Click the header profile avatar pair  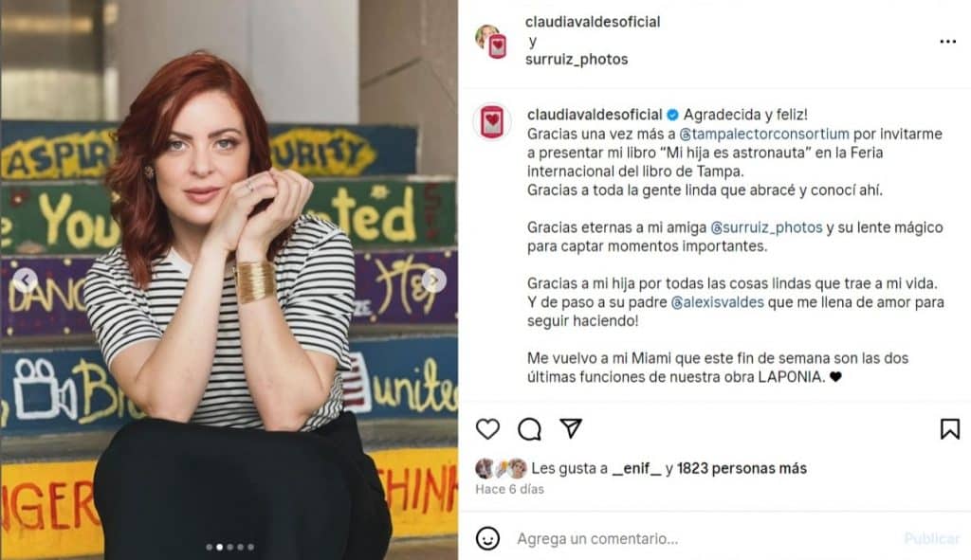(492, 42)
